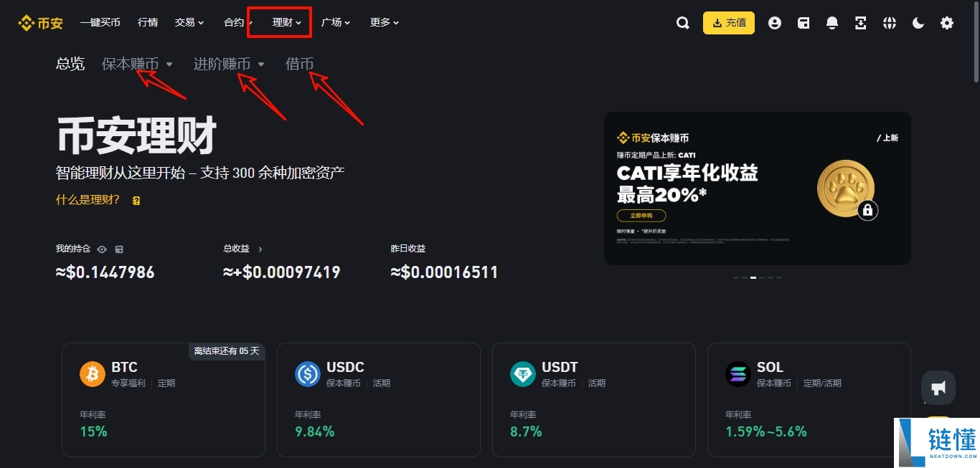Open the wallet icon in header
The width and height of the screenshot is (980, 468).
(804, 23)
